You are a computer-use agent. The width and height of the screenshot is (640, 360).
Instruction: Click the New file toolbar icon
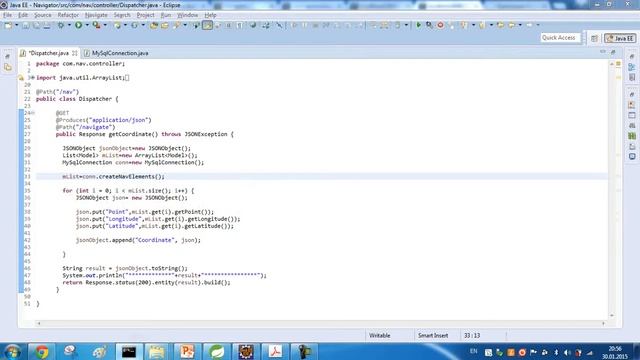pyautogui.click(x=8, y=25)
